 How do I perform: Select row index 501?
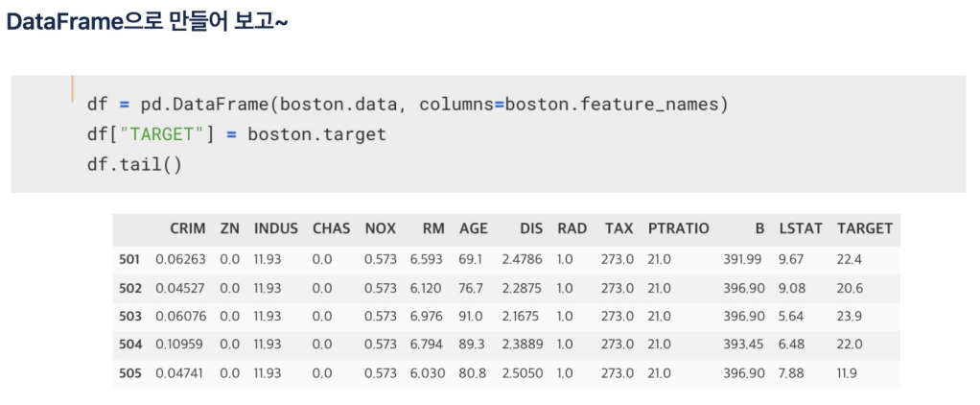(x=130, y=259)
